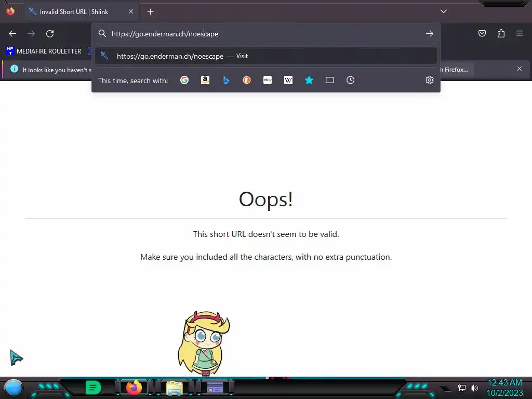
Task: Search this time with Amazon
Action: [x=205, y=80]
